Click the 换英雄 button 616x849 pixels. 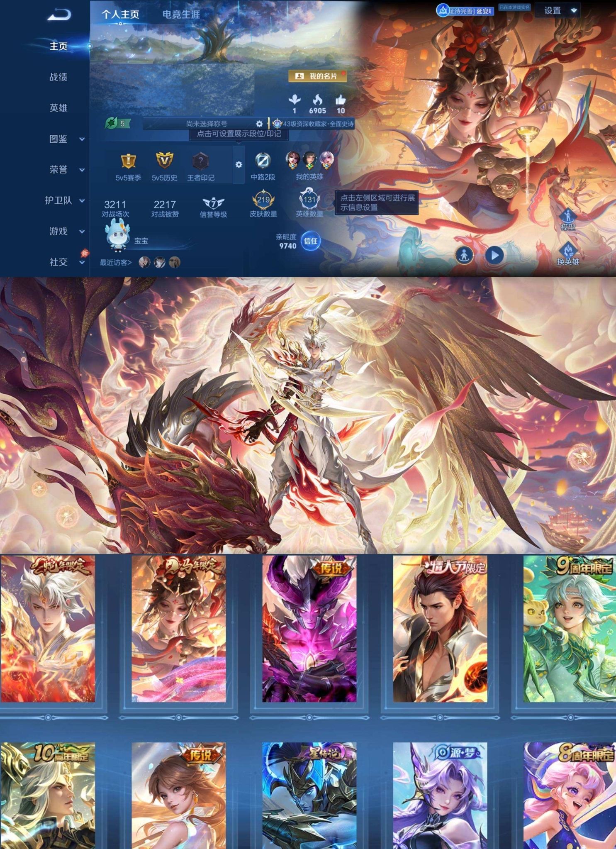(x=568, y=254)
